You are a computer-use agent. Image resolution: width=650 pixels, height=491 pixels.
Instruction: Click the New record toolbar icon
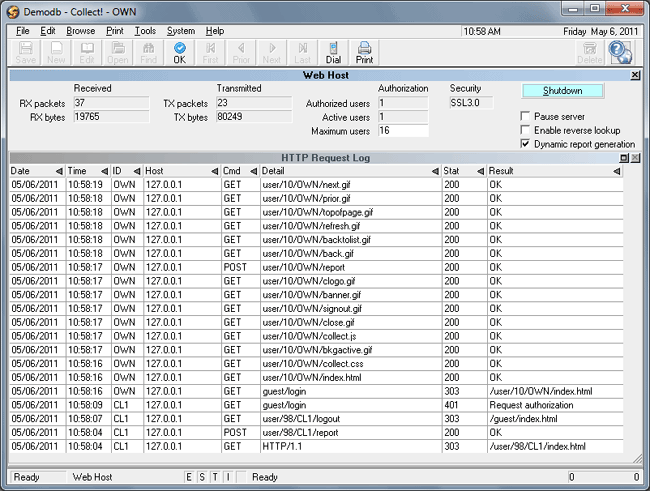[56, 53]
